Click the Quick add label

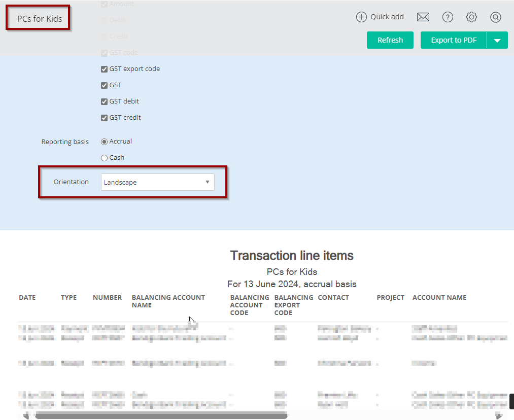[387, 17]
